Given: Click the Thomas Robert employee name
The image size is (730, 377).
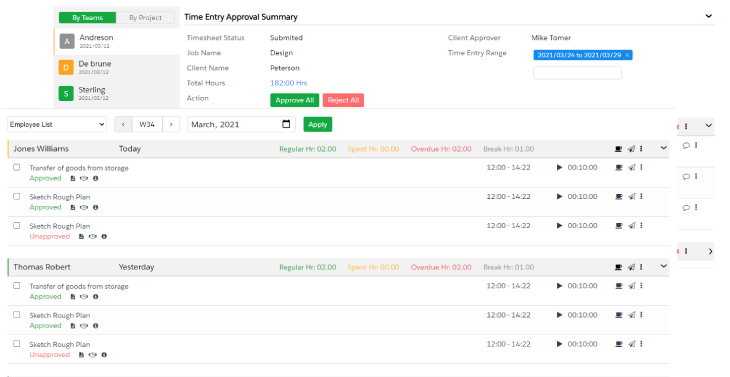Looking at the screenshot, I should click(x=42, y=267).
